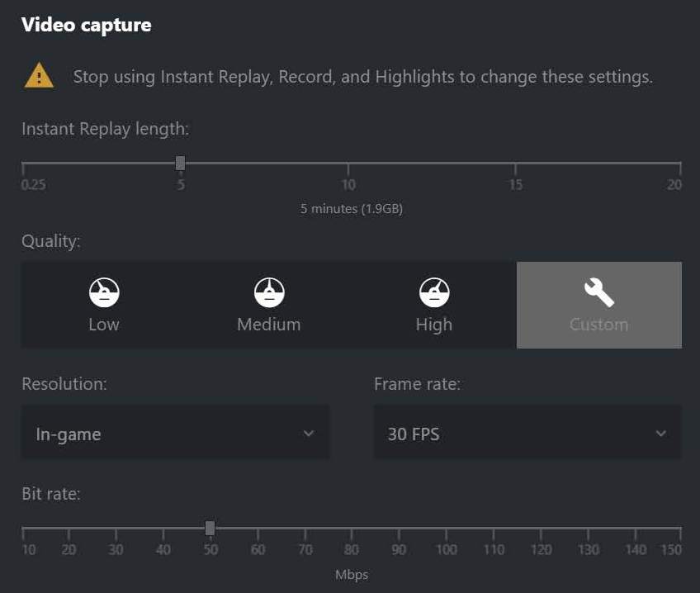Click the Bit rate slider handle
Image resolution: width=700 pixels, height=593 pixels.
pyautogui.click(x=210, y=528)
